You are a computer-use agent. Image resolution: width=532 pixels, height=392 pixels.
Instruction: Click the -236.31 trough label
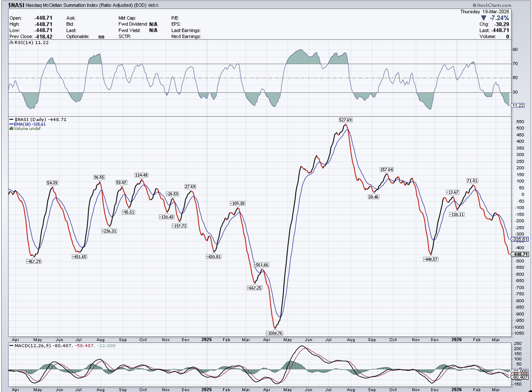click(x=109, y=231)
